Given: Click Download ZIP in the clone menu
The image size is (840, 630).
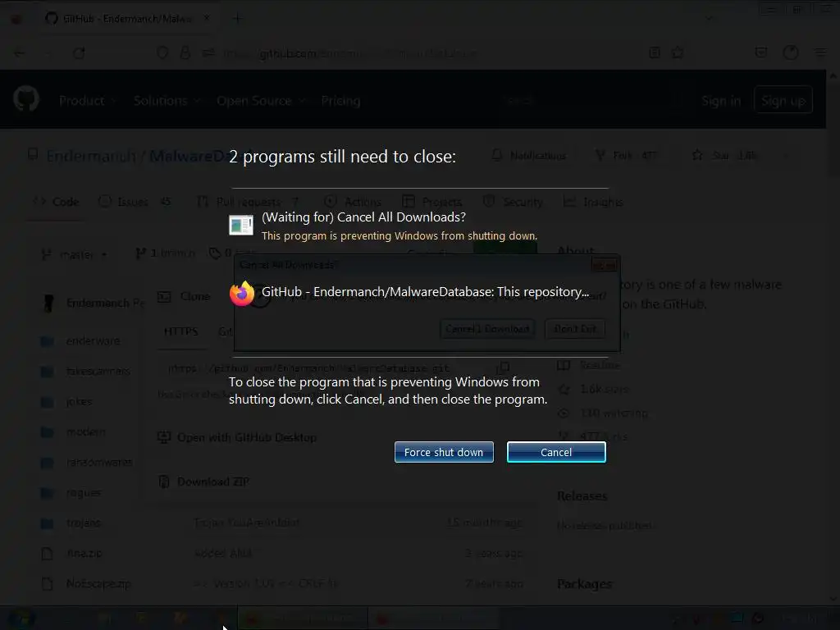Looking at the screenshot, I should tap(204, 482).
